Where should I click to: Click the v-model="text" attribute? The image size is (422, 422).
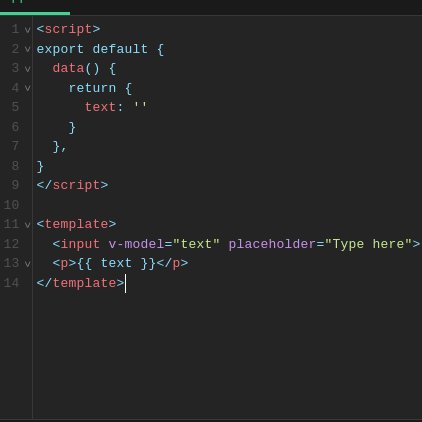point(164,244)
